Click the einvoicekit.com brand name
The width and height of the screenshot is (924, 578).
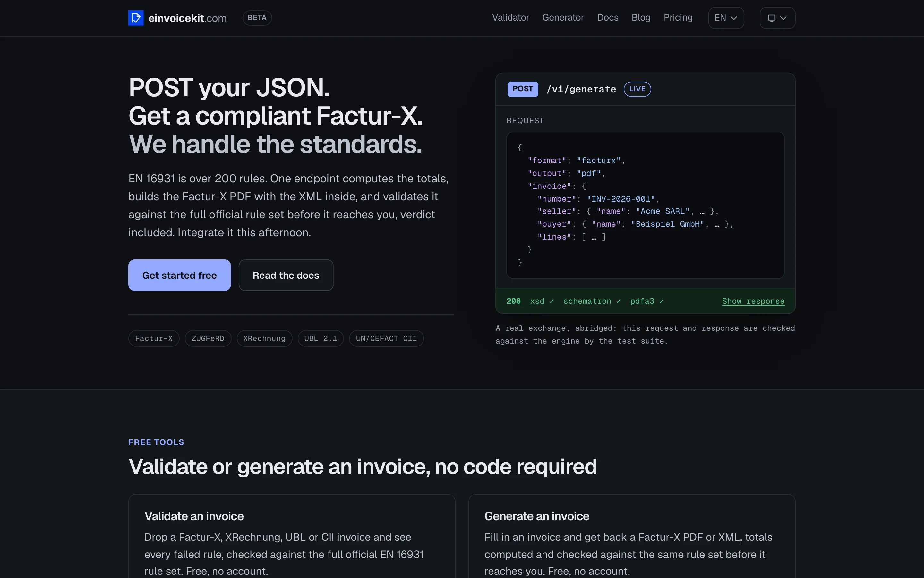[x=187, y=18]
